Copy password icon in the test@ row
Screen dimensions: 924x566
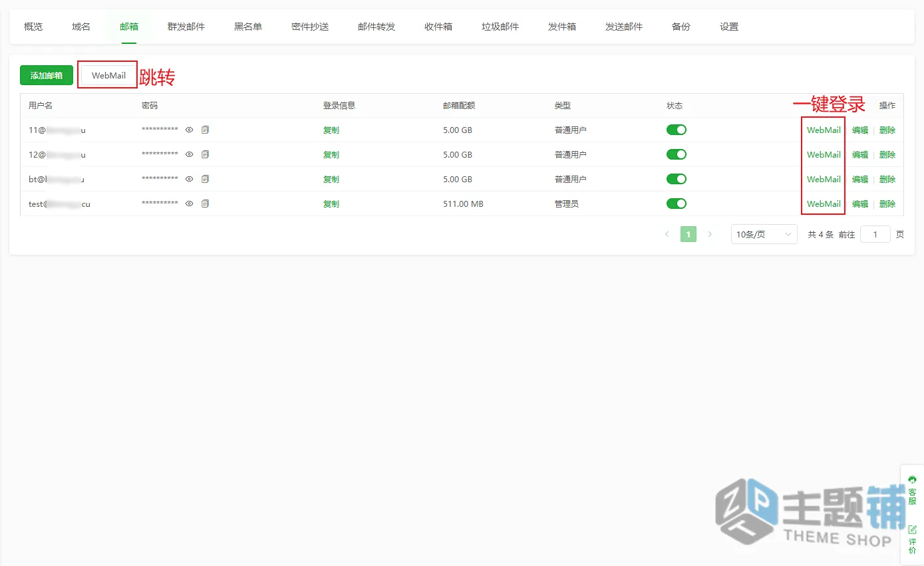pyautogui.click(x=205, y=204)
